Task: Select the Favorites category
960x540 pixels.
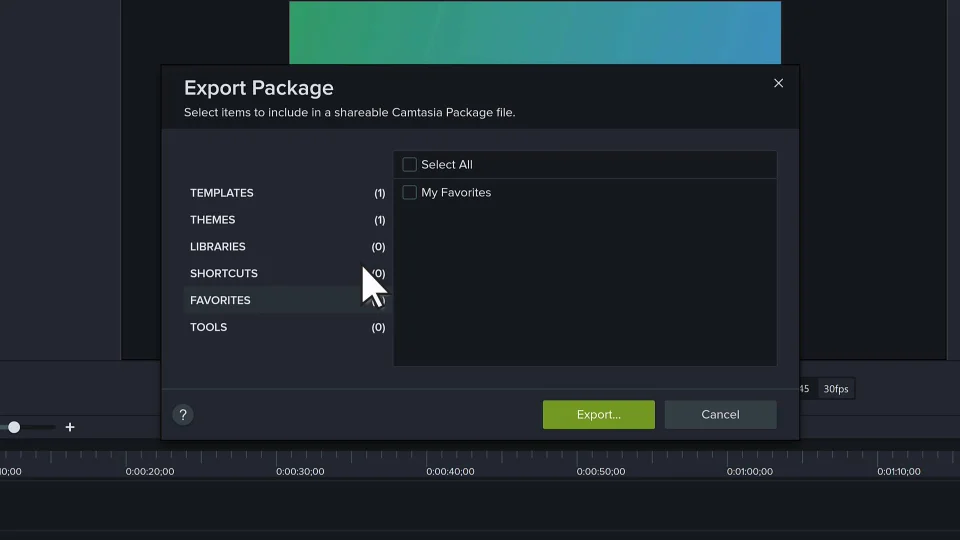Action: 221,301
